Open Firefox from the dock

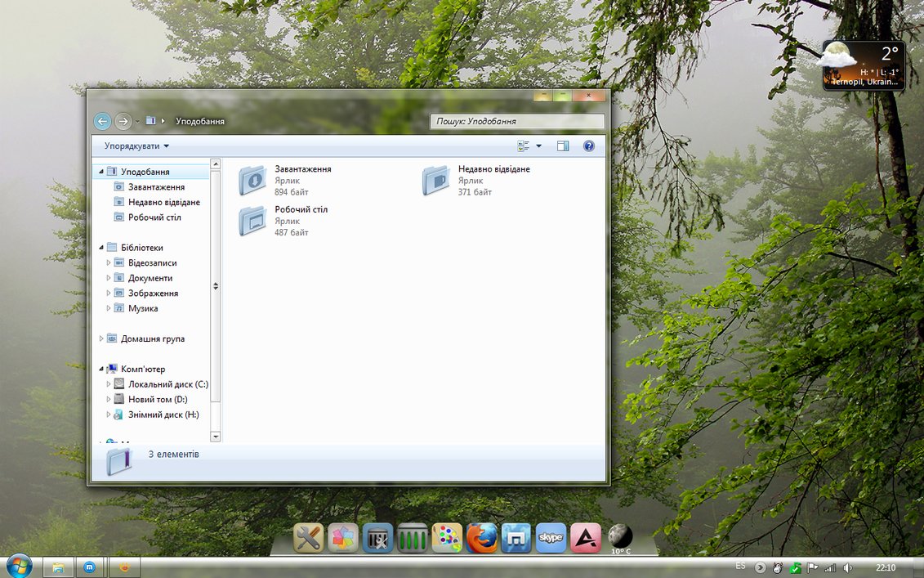pyautogui.click(x=482, y=538)
